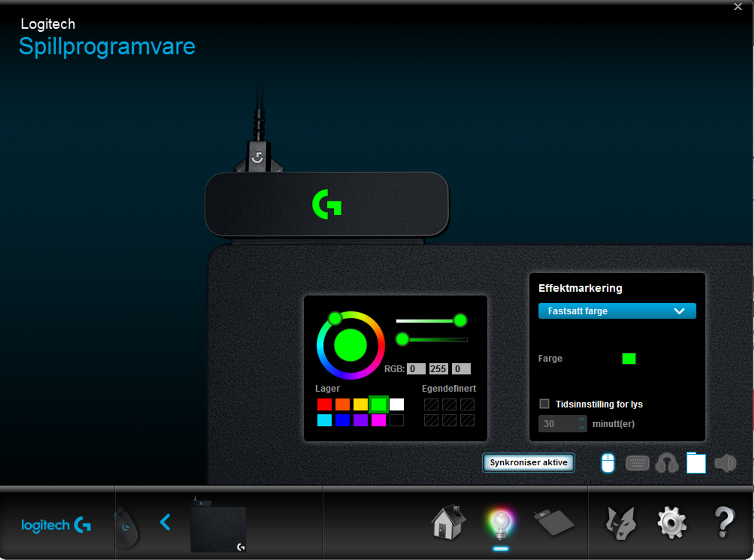Open the Fastsatt farge effect dropdown
The width and height of the screenshot is (754, 560).
(617, 311)
